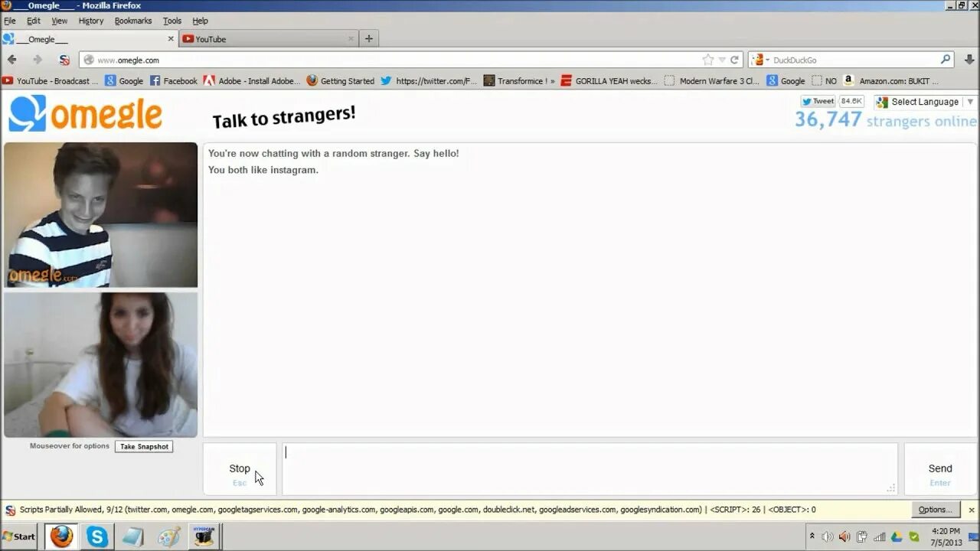
Task: Open Firefox from the taskbar
Action: (x=61, y=536)
